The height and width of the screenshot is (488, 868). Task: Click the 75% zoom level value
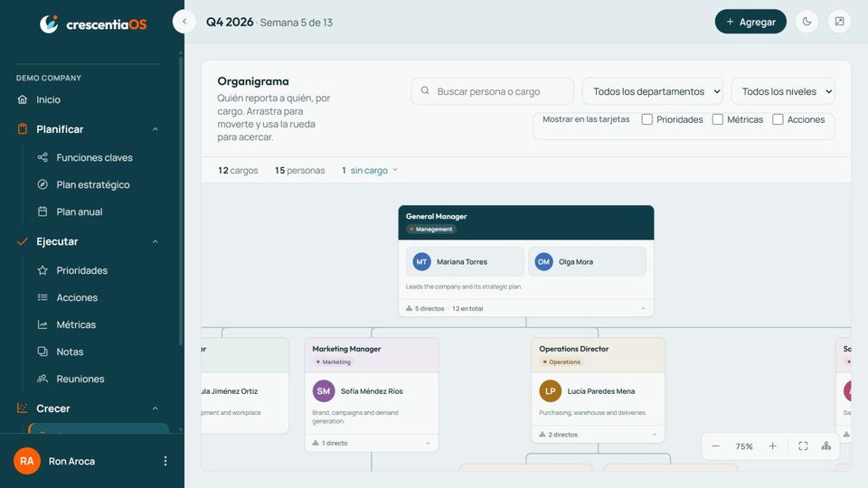click(744, 446)
